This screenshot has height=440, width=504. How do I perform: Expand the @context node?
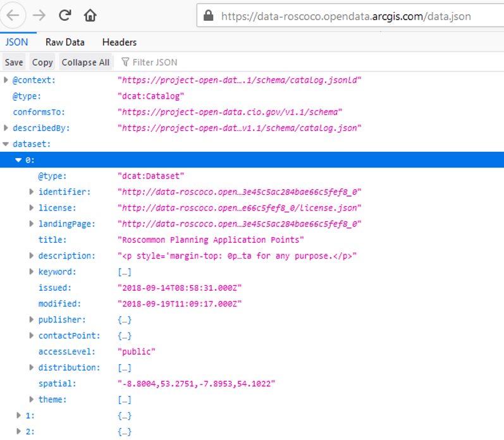(x=6, y=80)
